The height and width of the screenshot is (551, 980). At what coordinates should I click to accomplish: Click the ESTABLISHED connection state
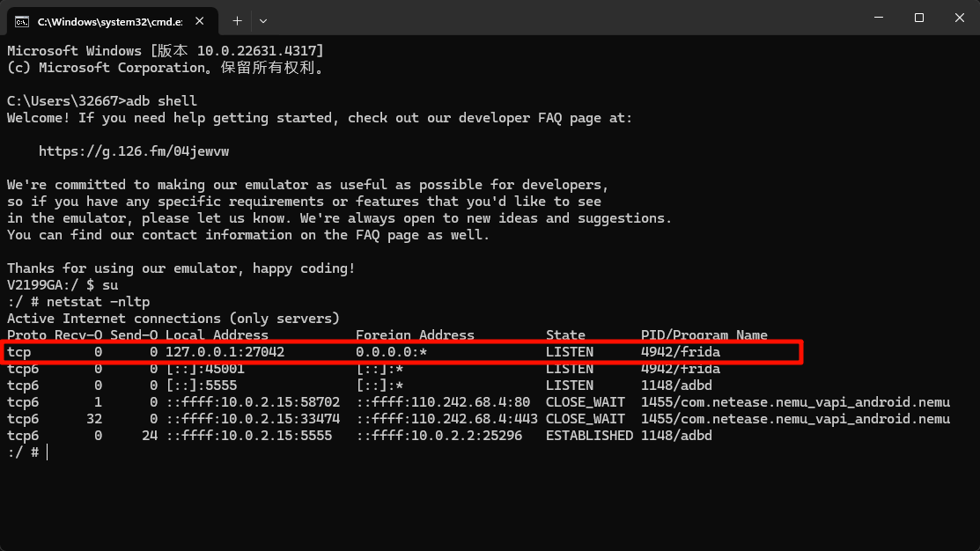589,436
